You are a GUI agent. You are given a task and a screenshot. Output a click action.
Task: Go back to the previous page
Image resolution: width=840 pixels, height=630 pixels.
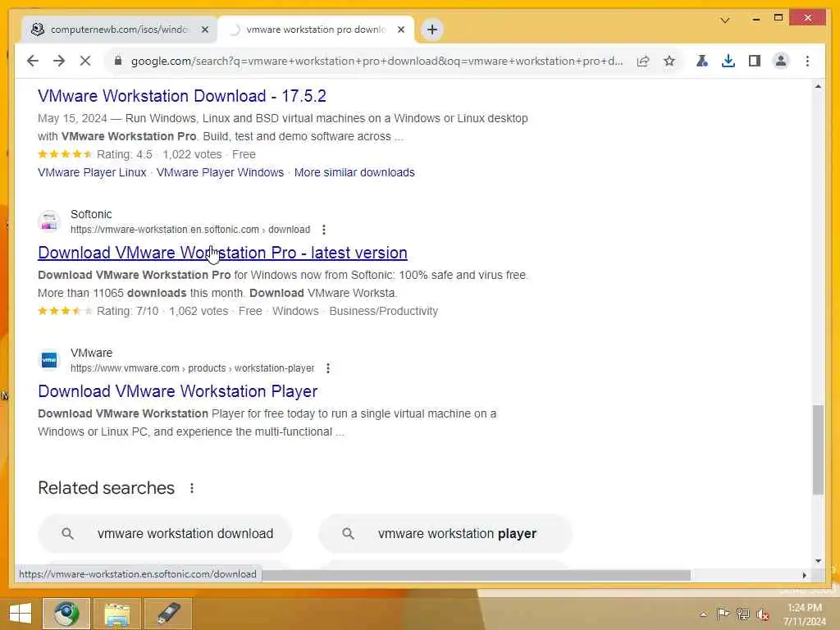pyautogui.click(x=33, y=61)
